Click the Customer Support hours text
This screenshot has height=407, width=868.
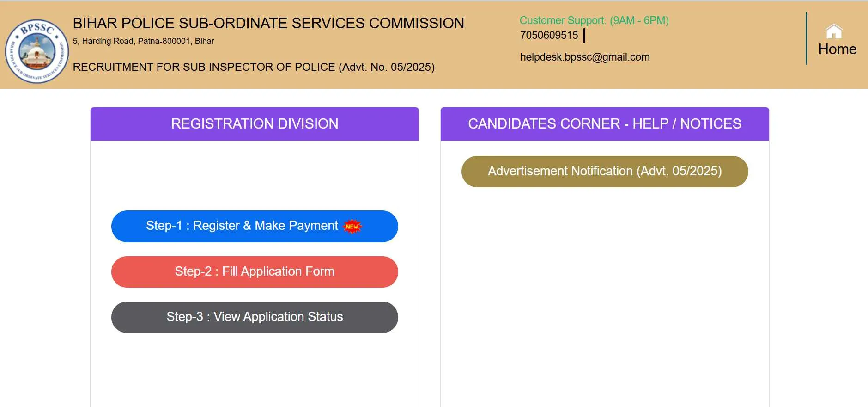pos(594,20)
